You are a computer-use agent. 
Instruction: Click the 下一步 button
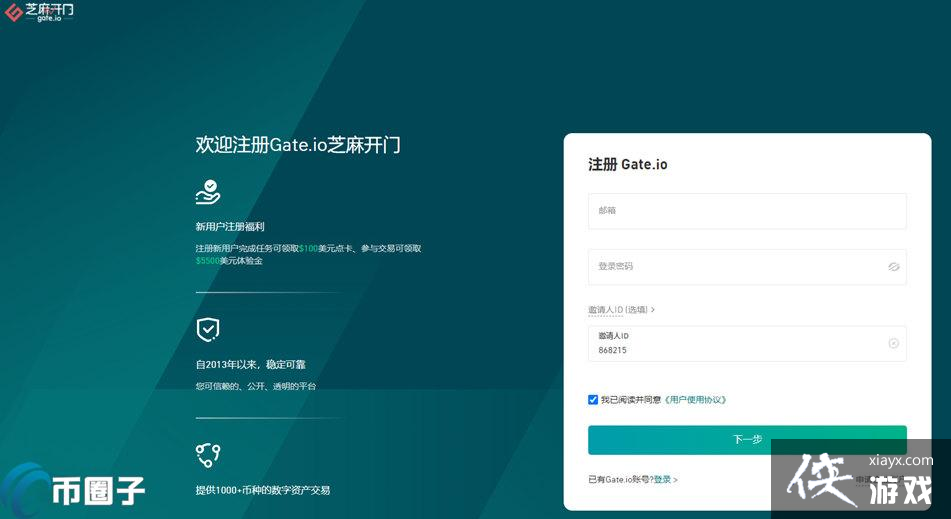pyautogui.click(x=747, y=440)
